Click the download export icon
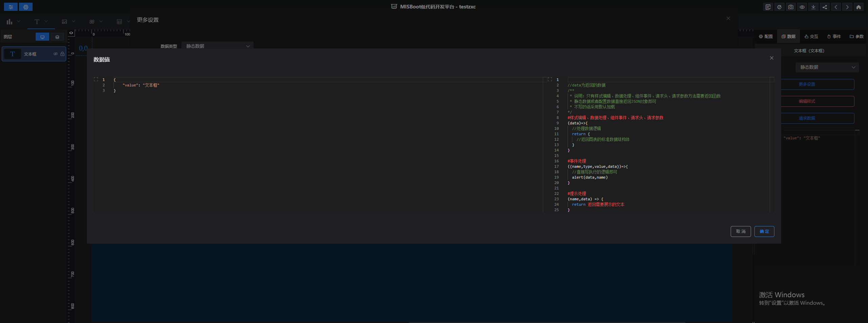Image resolution: width=868 pixels, height=323 pixels. coord(813,7)
